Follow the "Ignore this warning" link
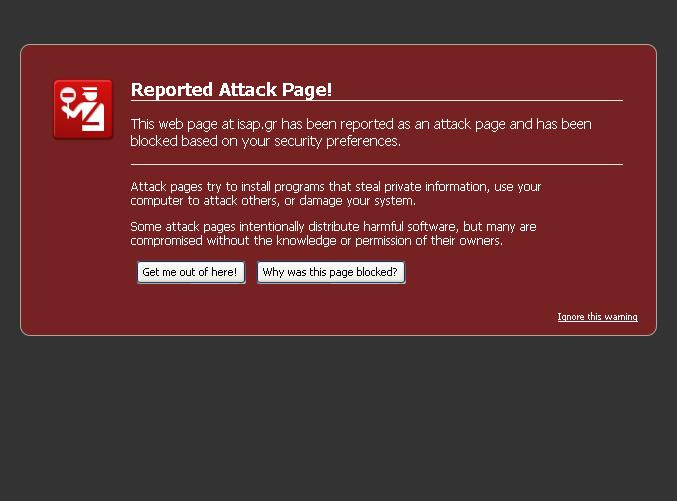Screen dimensions: 677x501 click(x=597, y=317)
